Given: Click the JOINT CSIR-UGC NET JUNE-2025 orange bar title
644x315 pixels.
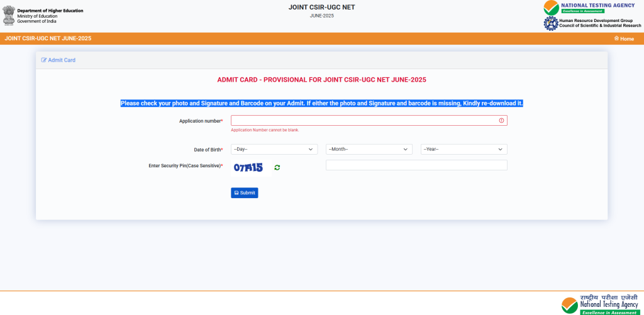Looking at the screenshot, I should pyautogui.click(x=48, y=38).
